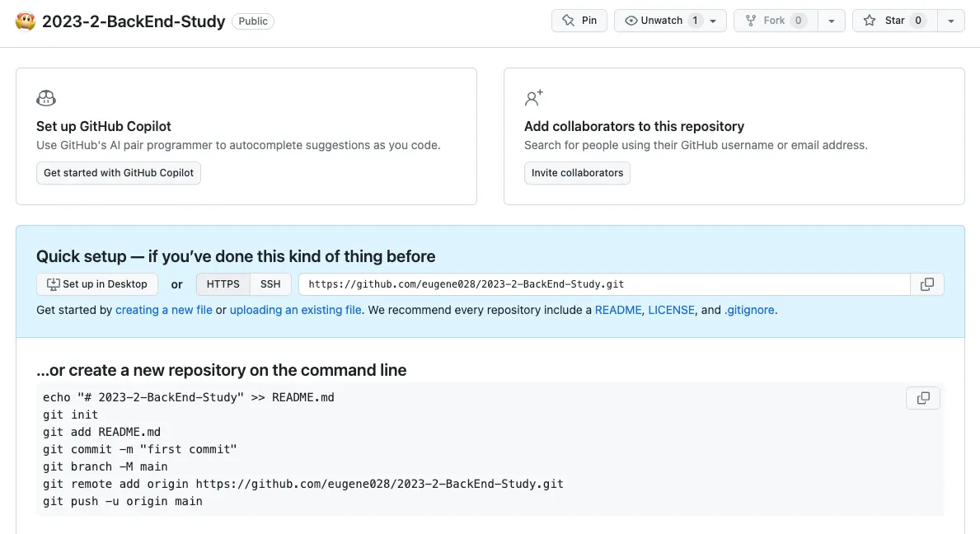980x534 pixels.
Task: Copy the command line setup code
Action: click(922, 398)
